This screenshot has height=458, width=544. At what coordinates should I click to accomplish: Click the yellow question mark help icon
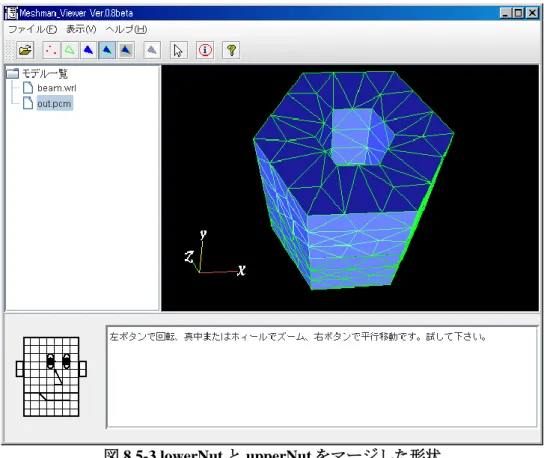231,50
